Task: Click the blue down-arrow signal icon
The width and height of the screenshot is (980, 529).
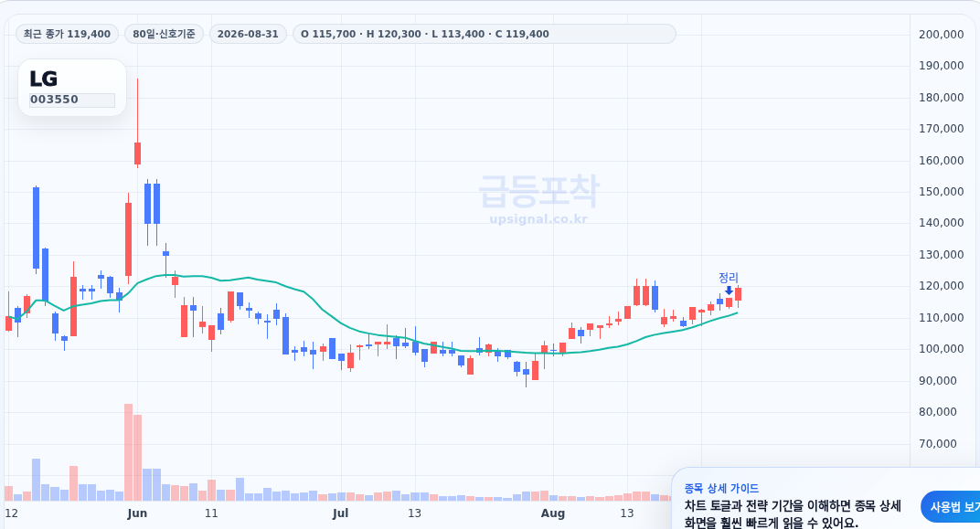Action: click(x=729, y=291)
